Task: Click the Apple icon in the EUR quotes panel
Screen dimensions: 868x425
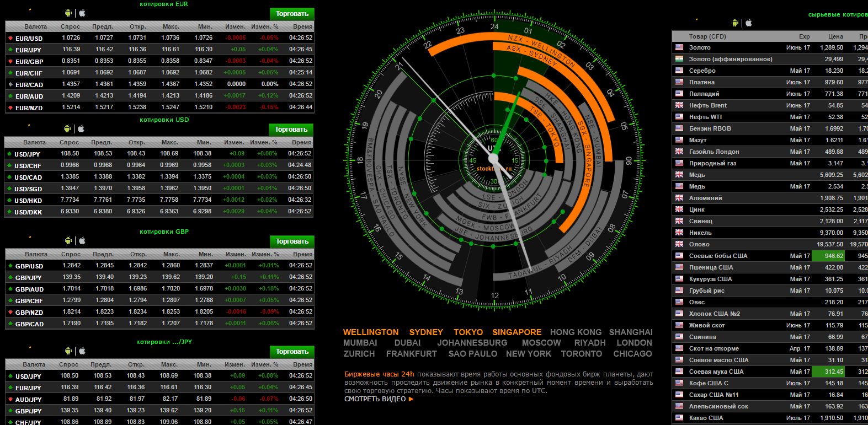Action: (x=82, y=13)
